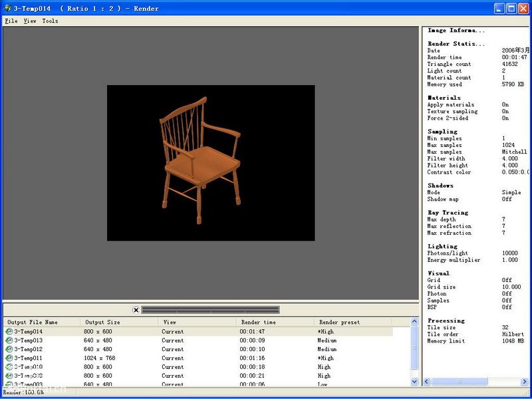Click the info panel horizontal scrollbar thumb
The height and width of the screenshot is (399, 532).
pos(460,382)
